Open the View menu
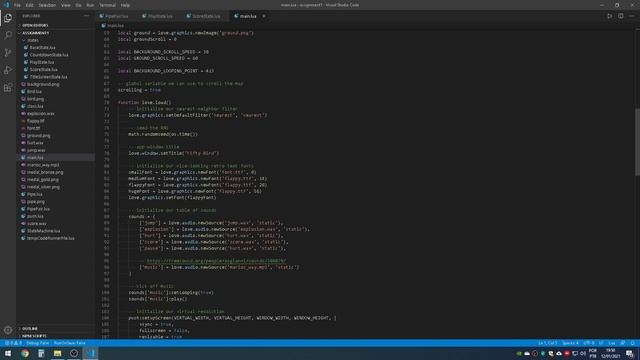The image size is (640, 360). pyautogui.click(x=66, y=5)
